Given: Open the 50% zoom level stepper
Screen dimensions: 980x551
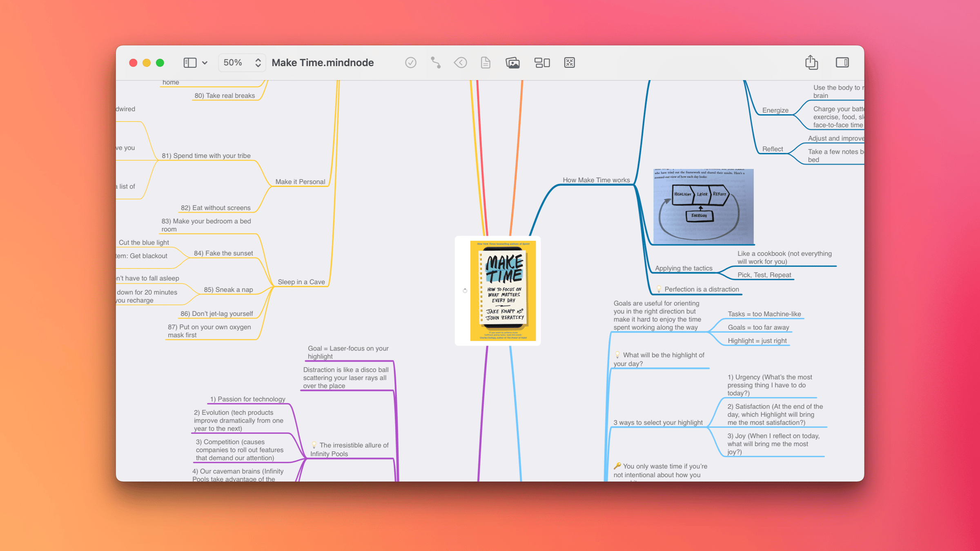Looking at the screenshot, I should (x=242, y=62).
